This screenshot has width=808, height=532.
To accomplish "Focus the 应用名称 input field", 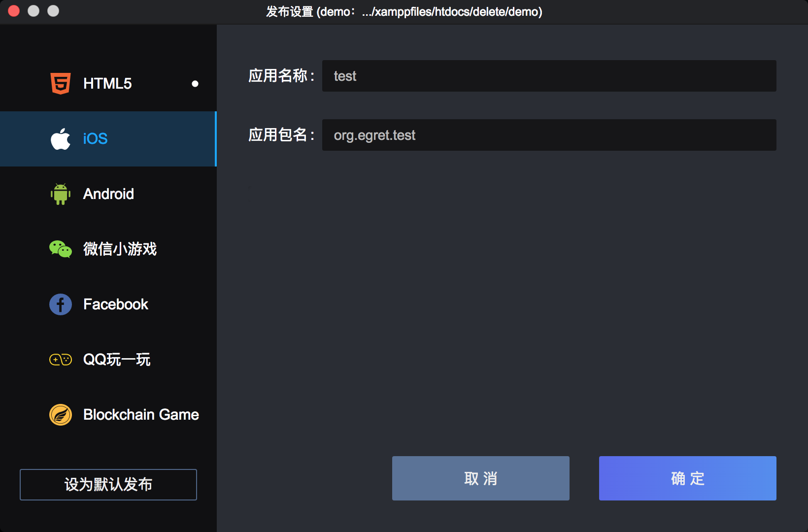I will click(549, 76).
